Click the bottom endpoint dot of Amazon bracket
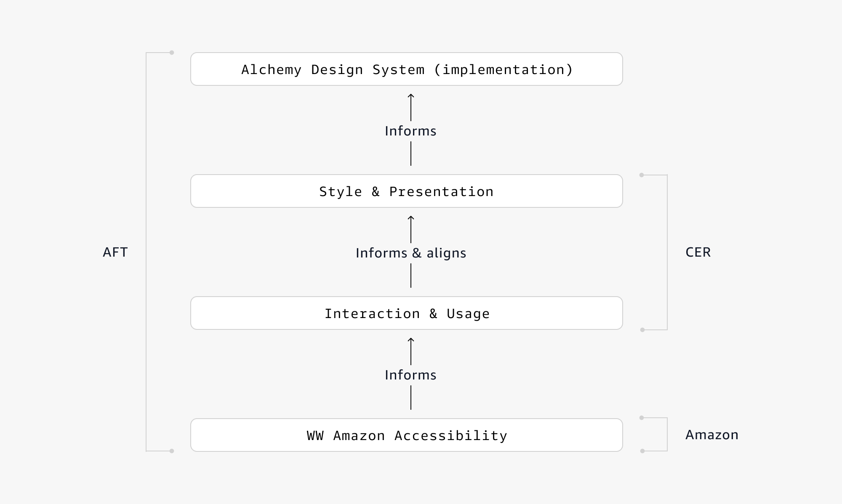The image size is (842, 504). (642, 451)
